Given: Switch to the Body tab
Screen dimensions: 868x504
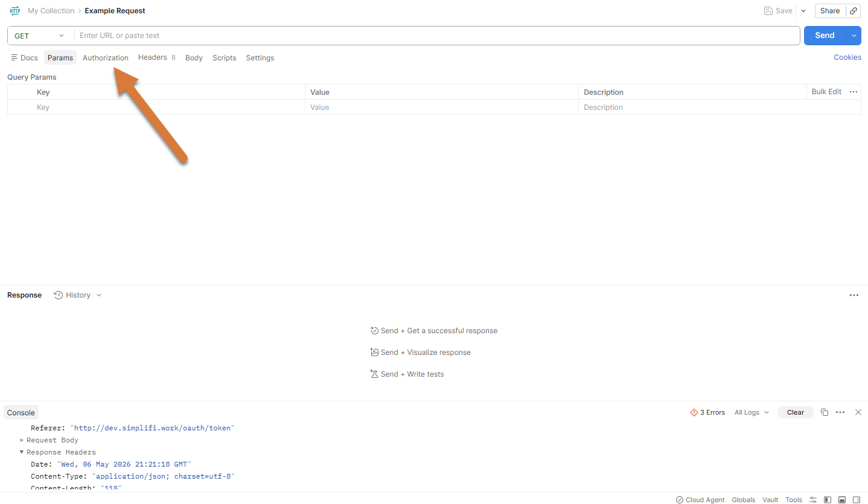Looking at the screenshot, I should coord(194,58).
